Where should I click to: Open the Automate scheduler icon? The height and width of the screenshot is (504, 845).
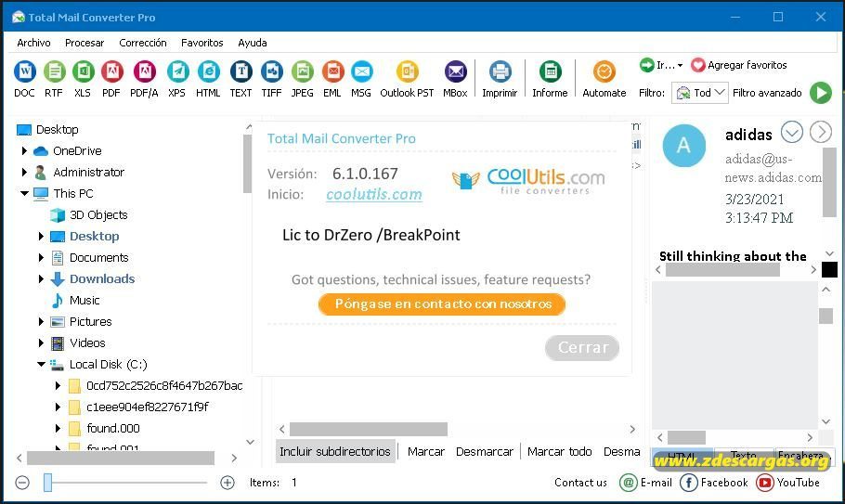[x=604, y=71]
